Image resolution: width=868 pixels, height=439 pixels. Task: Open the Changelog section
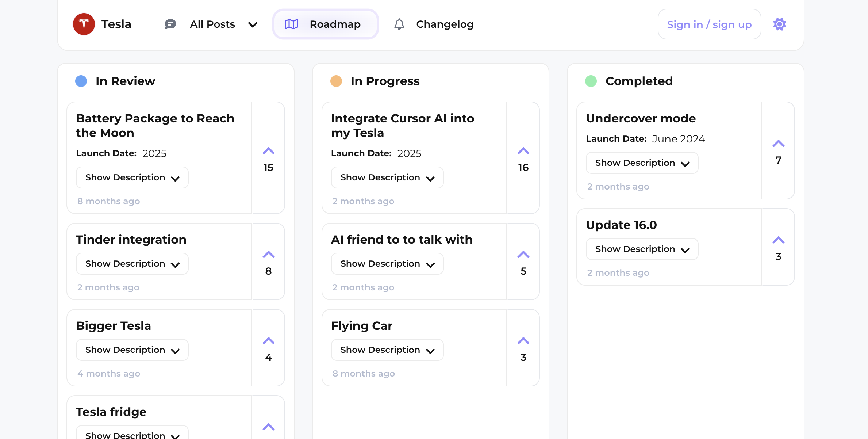click(x=445, y=24)
